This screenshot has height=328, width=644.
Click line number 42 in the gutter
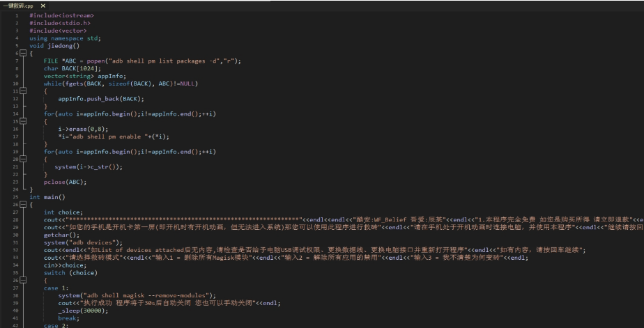tap(15, 325)
